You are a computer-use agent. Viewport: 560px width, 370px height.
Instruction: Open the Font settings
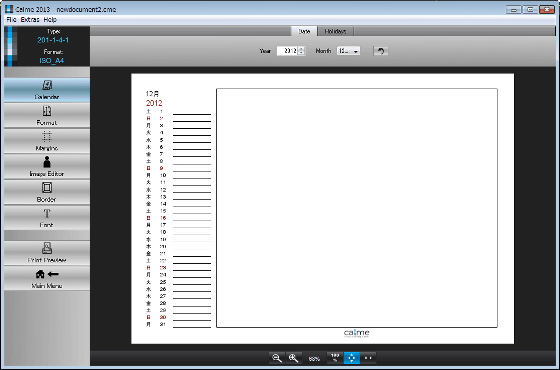(x=47, y=218)
